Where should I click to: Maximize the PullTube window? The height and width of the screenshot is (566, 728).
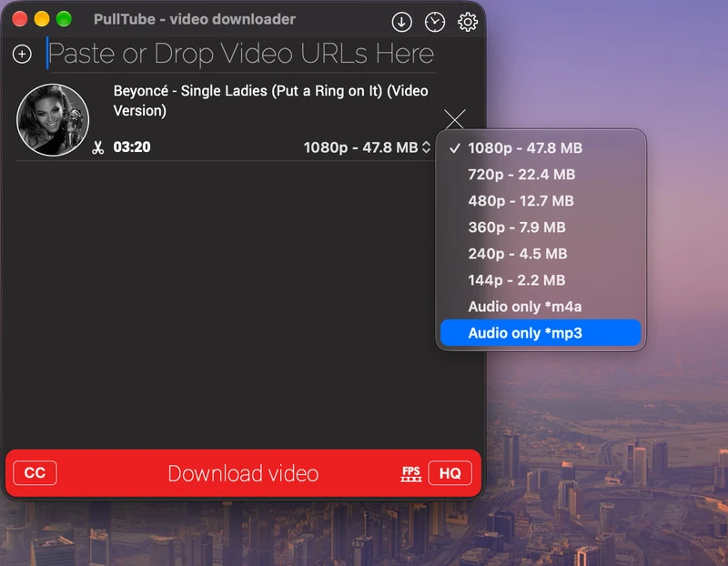point(64,19)
